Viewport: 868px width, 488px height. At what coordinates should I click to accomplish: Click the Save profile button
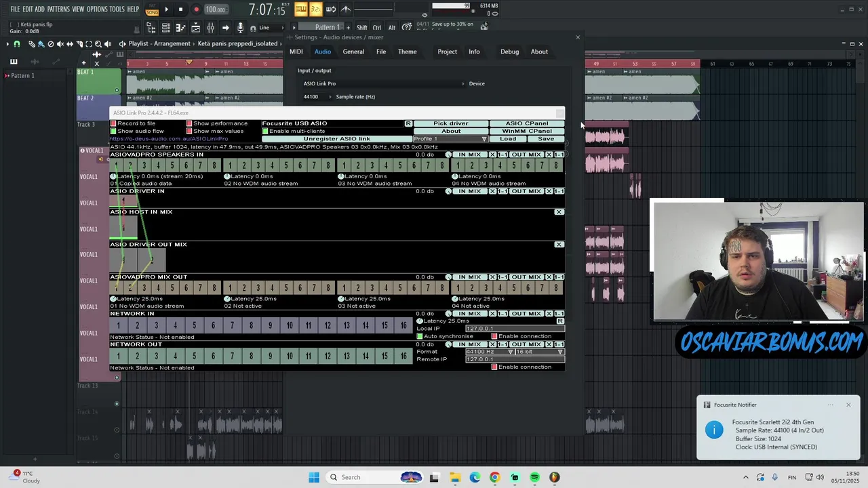(546, 139)
